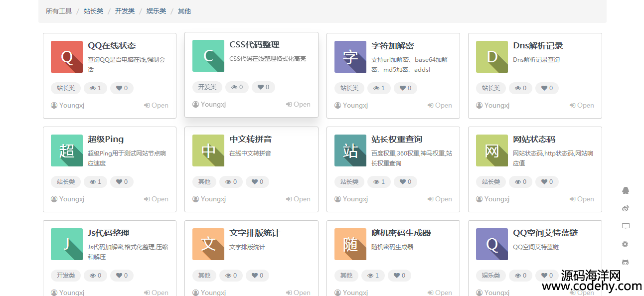Select 所有工具 in the category bar

(x=59, y=11)
